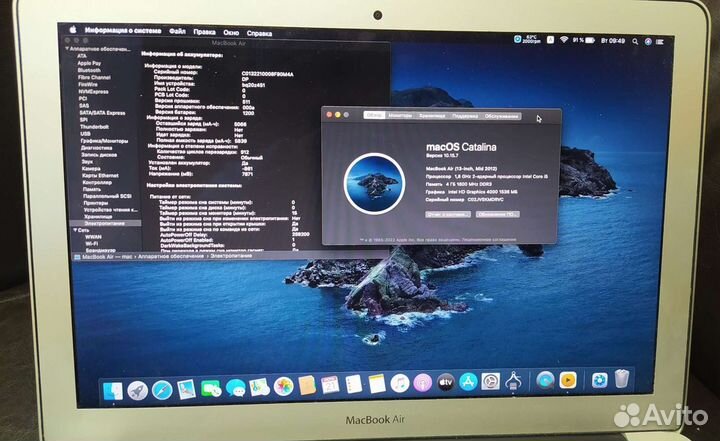Open the Правка menu

coord(204,32)
